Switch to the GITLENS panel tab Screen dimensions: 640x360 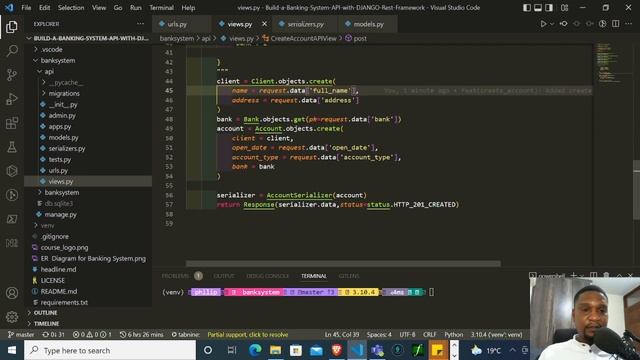coord(349,276)
